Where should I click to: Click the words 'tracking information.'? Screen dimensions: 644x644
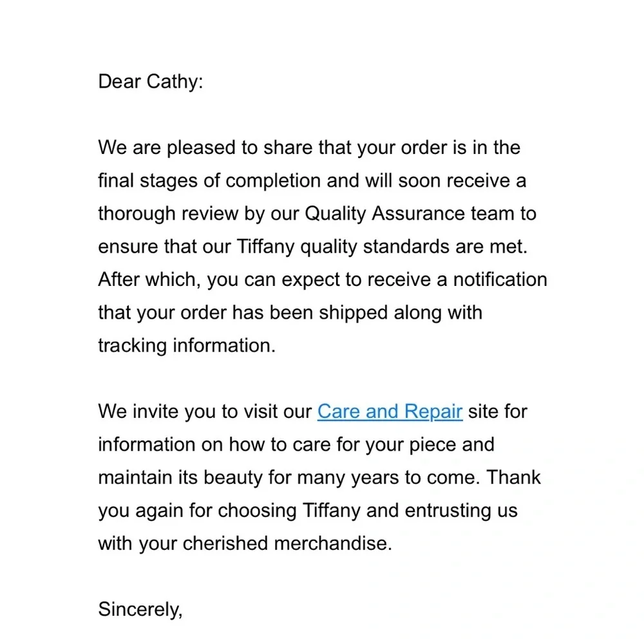point(187,346)
